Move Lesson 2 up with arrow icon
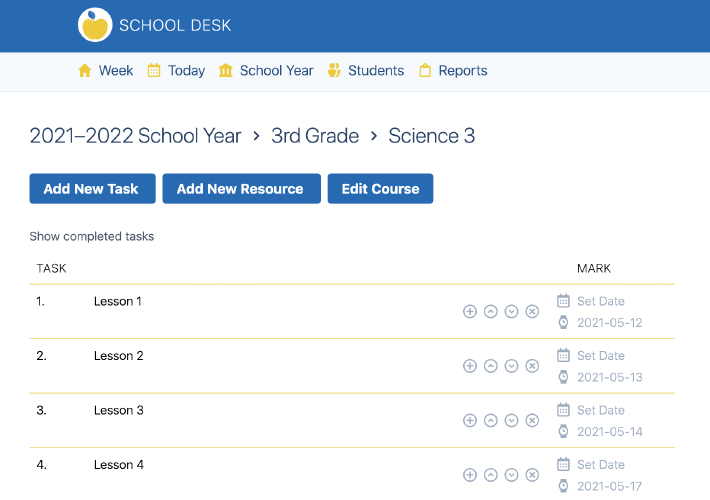Screen dimensions: 710x500 (491, 366)
